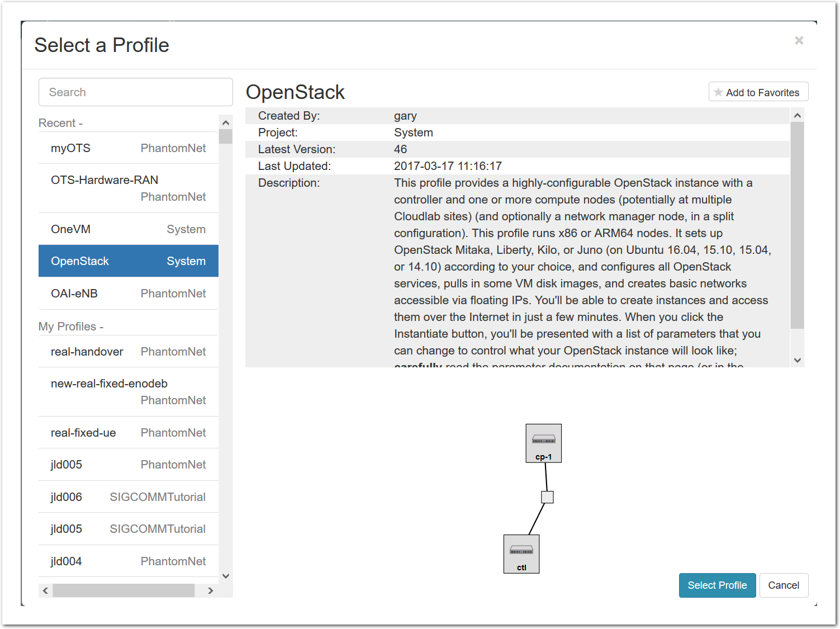The image size is (840, 629).
Task: Click description pane scroll up arrow
Action: click(x=798, y=115)
